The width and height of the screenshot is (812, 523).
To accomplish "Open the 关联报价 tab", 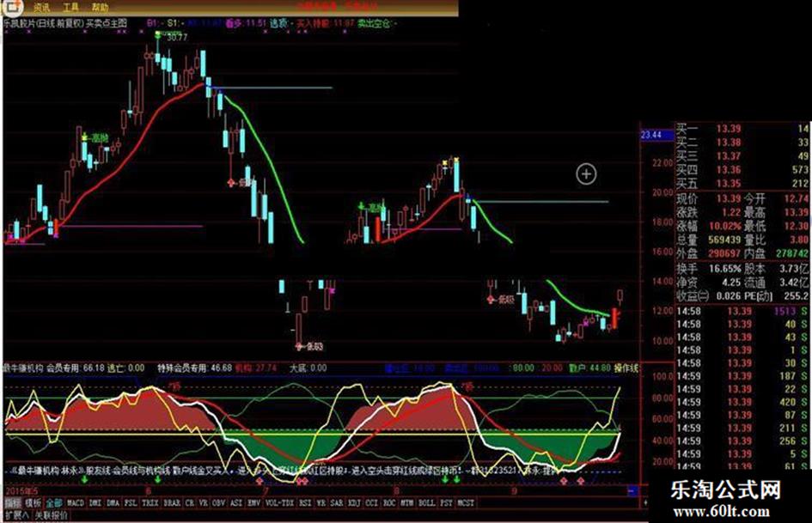I will (x=52, y=515).
